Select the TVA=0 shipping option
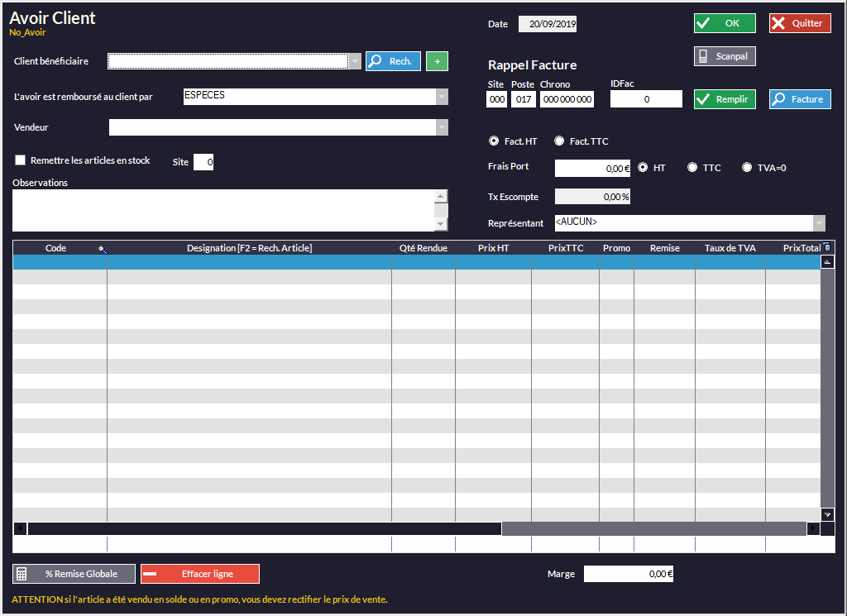847x616 pixels. tap(747, 168)
